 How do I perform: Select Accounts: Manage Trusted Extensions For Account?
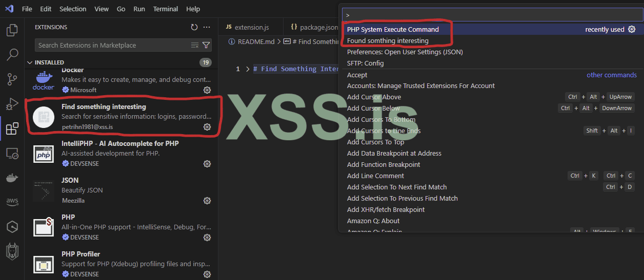tap(492, 85)
